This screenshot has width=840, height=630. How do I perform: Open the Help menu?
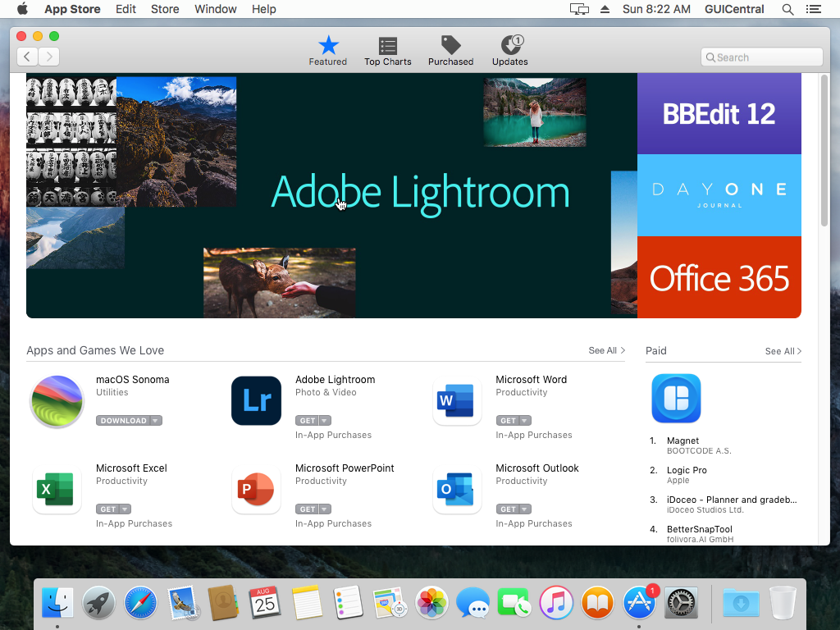263,9
